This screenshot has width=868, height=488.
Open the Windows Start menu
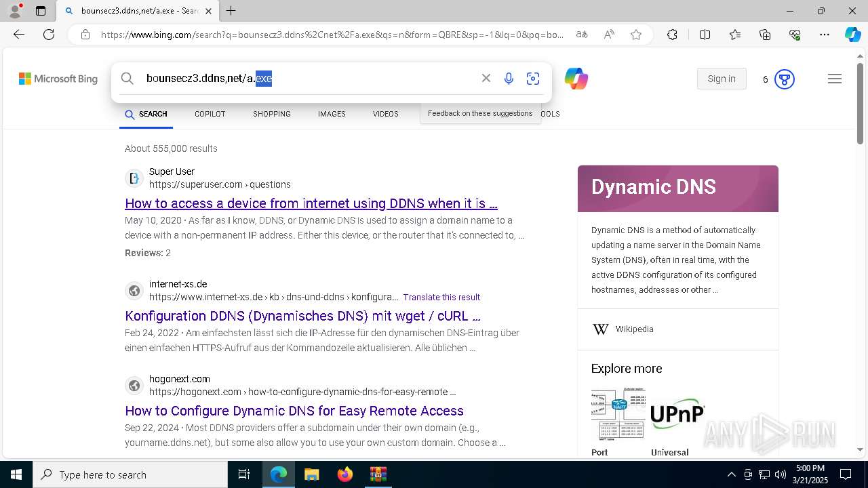coord(16,474)
